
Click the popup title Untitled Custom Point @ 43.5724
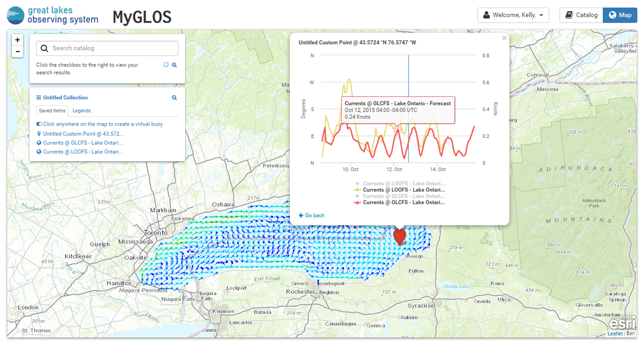[356, 42]
